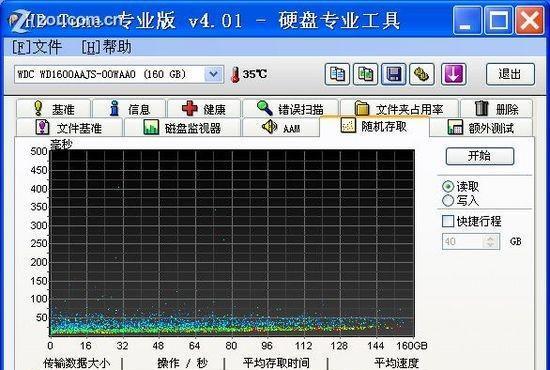Close the window with the red X
The height and width of the screenshot is (370, 550).
point(530,21)
